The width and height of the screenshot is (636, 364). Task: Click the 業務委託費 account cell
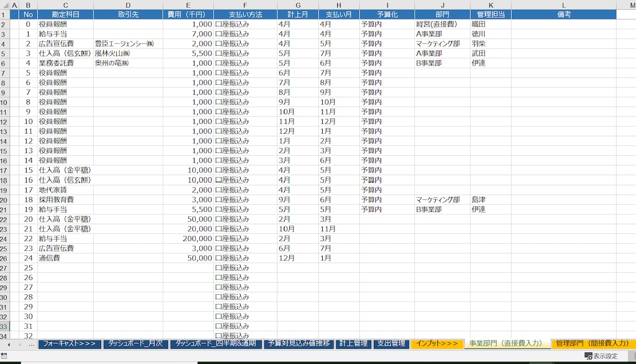point(66,63)
